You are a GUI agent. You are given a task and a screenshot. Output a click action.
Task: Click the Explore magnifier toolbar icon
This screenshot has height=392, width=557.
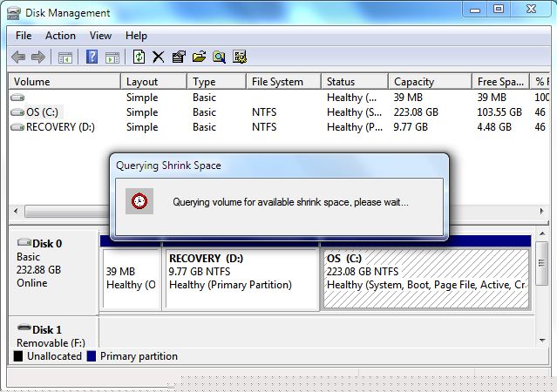(x=219, y=57)
